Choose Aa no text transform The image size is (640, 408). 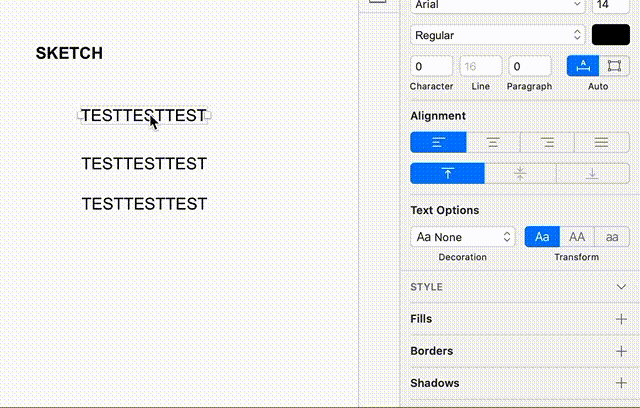click(x=542, y=237)
